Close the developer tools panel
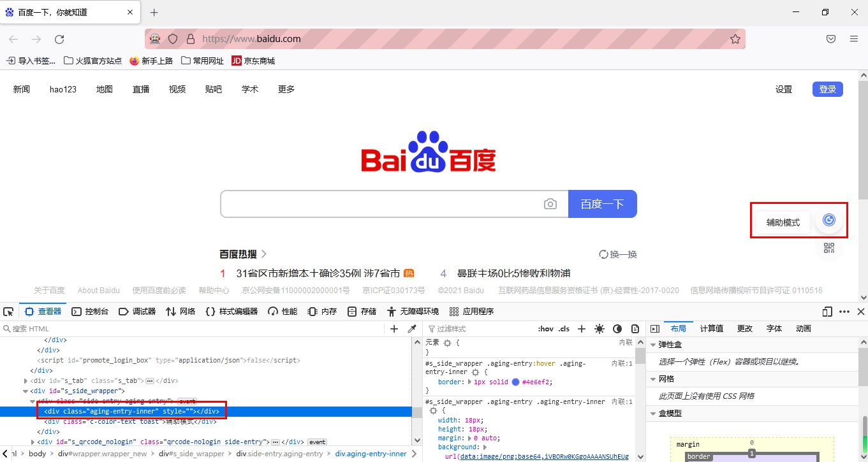Screen dimensions: 868x462 tap(860, 312)
